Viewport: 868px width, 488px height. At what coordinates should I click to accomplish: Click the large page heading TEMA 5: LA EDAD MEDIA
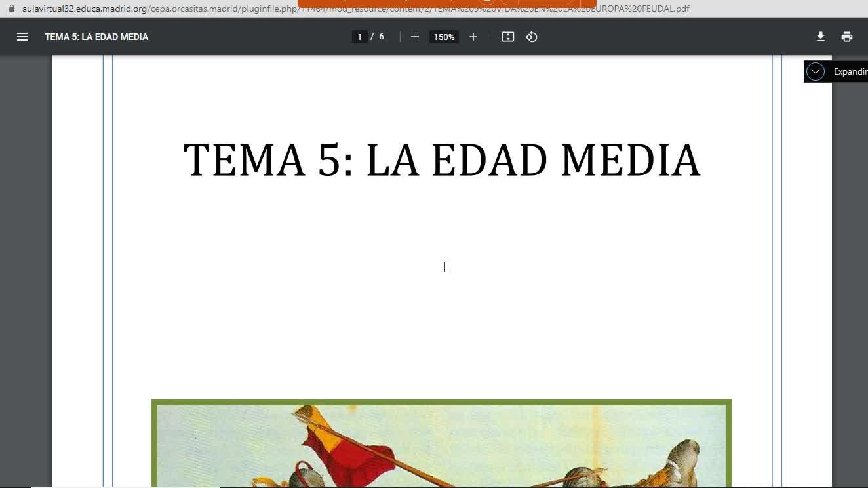tap(442, 160)
